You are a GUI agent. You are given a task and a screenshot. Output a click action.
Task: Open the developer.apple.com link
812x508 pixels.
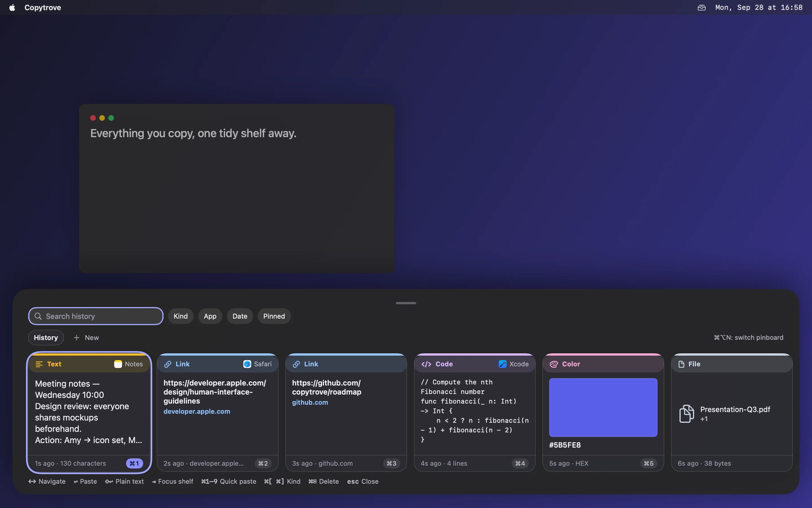pyautogui.click(x=197, y=411)
